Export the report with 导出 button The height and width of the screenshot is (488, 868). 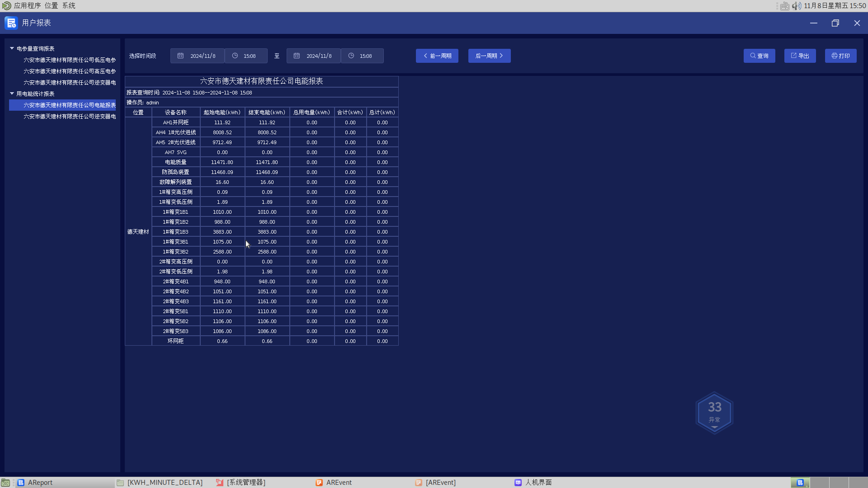(x=800, y=56)
